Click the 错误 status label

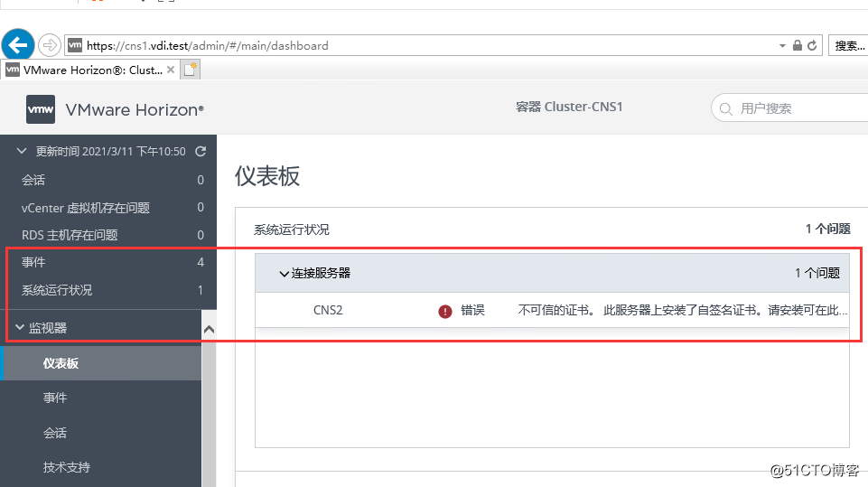point(472,310)
